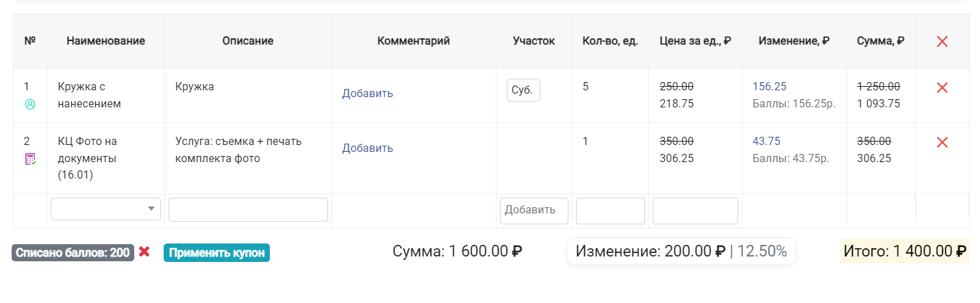Click the Списано баллов: 200 badge

[73, 252]
